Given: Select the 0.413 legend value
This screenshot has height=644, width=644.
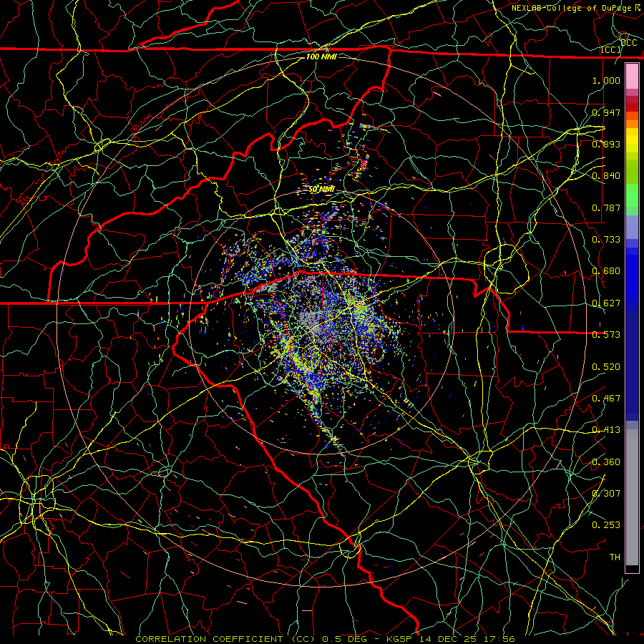Looking at the screenshot, I should coord(606,430).
